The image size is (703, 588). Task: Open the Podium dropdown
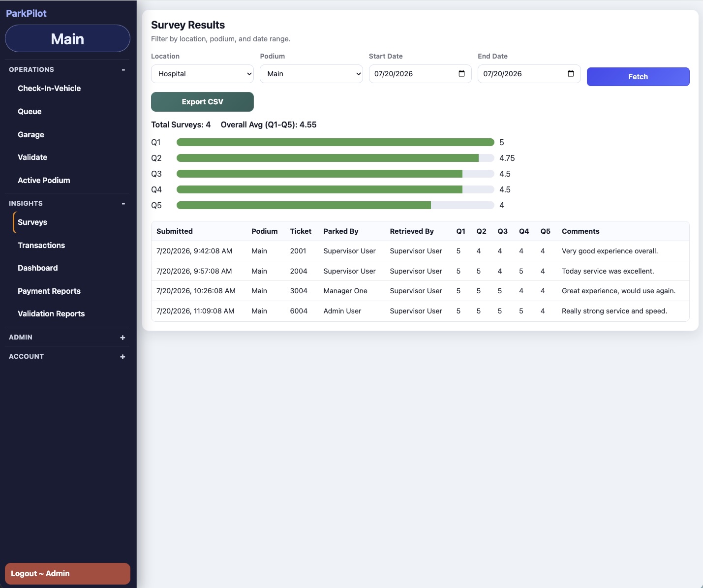pos(311,74)
